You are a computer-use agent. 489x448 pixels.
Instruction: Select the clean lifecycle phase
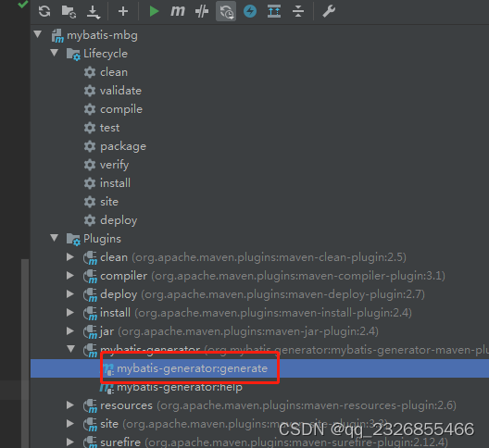click(x=114, y=72)
